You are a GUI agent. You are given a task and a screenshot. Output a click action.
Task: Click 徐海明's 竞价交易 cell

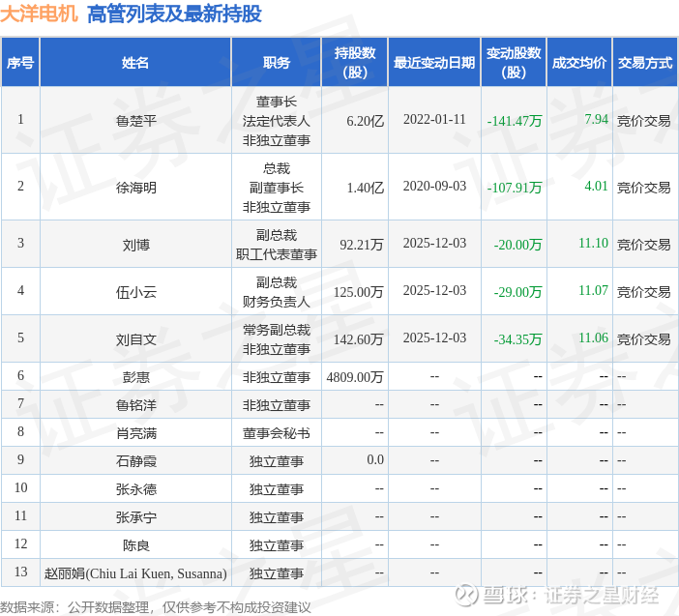point(644,188)
